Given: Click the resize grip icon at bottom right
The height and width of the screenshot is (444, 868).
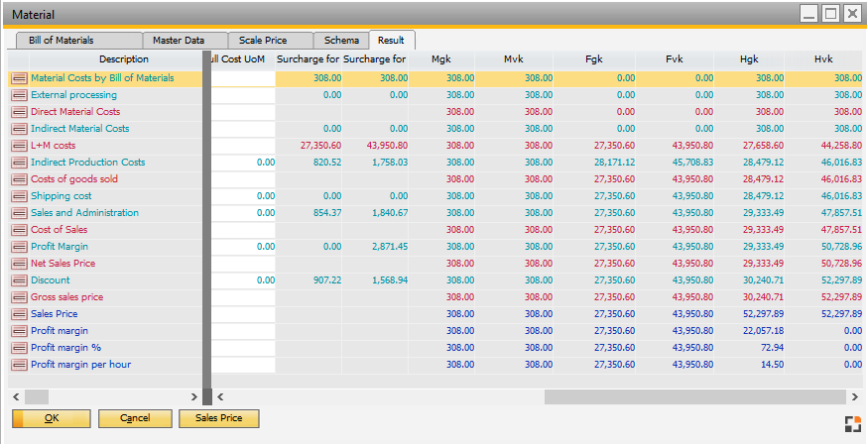Looking at the screenshot, I should tap(851, 424).
